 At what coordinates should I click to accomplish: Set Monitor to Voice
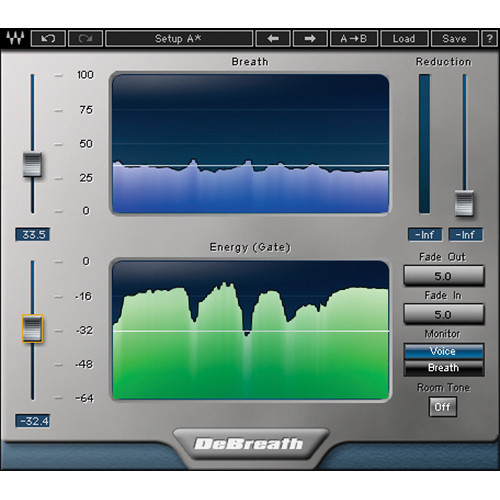pos(444,351)
